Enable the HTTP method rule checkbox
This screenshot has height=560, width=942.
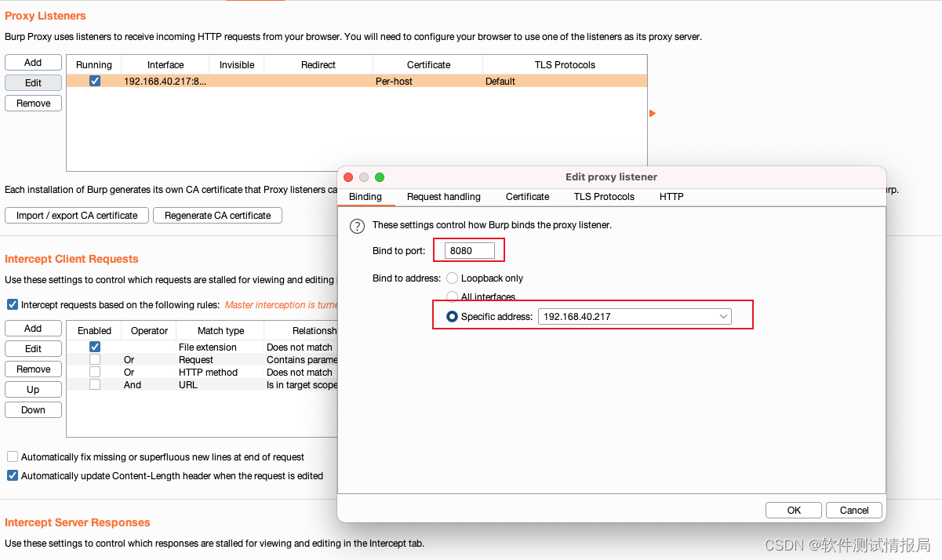[95, 372]
